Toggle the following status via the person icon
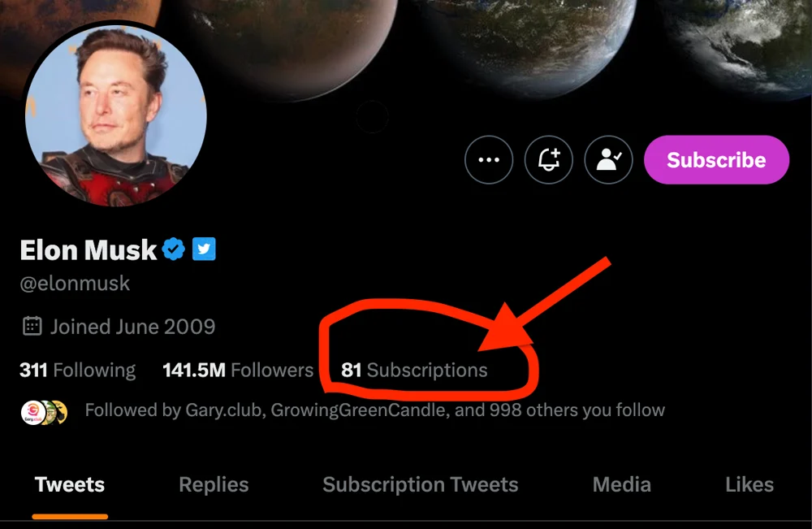This screenshot has width=812, height=529. (609, 160)
